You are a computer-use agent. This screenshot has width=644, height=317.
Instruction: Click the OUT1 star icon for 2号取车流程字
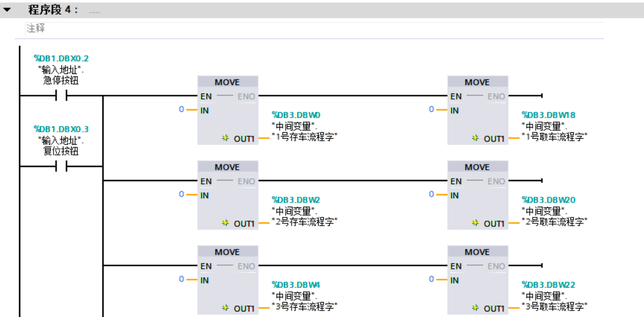[475, 223]
